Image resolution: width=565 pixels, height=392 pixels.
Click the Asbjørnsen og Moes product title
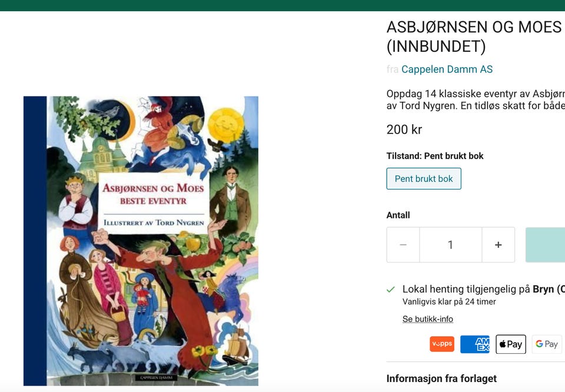click(474, 36)
